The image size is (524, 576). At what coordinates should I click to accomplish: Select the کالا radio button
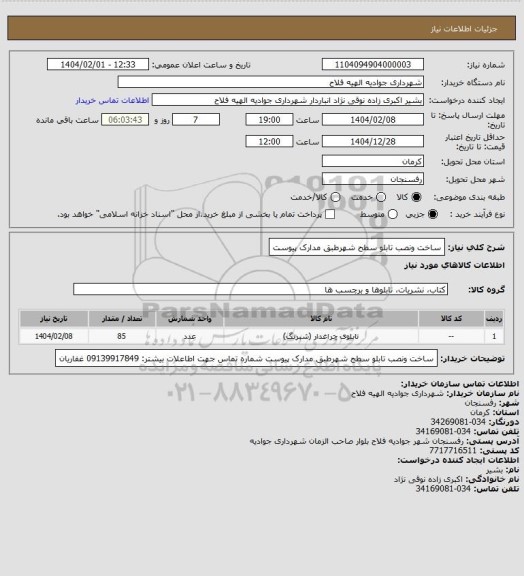(x=416, y=197)
